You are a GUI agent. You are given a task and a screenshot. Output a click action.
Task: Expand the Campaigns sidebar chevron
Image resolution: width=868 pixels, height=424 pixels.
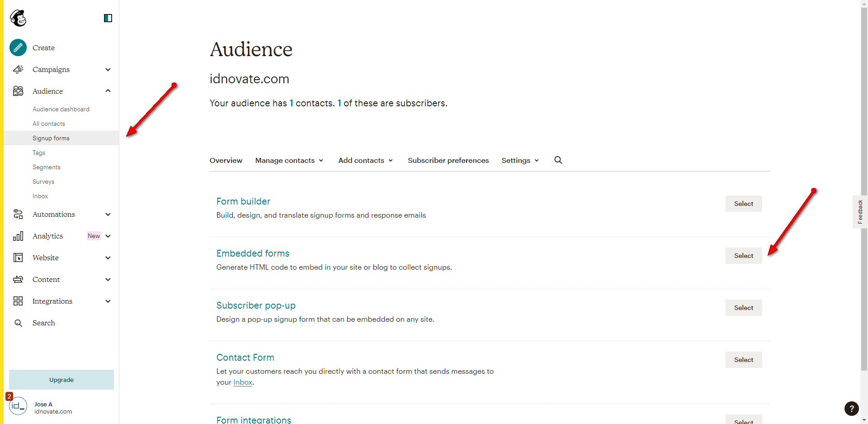pyautogui.click(x=108, y=69)
